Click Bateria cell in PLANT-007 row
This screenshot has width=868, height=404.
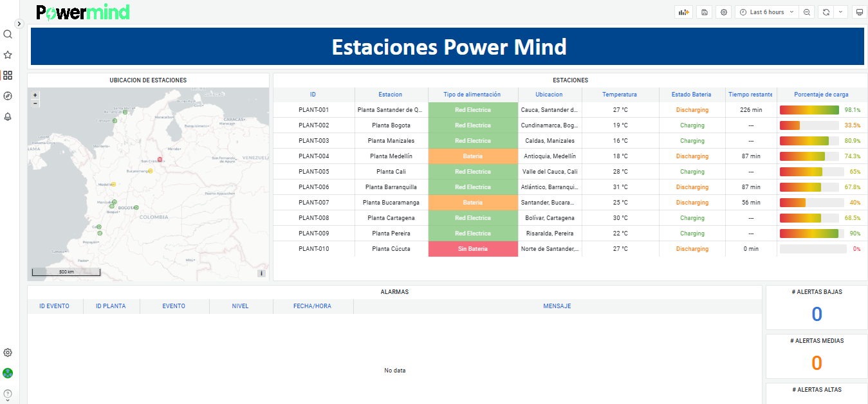[x=473, y=203]
